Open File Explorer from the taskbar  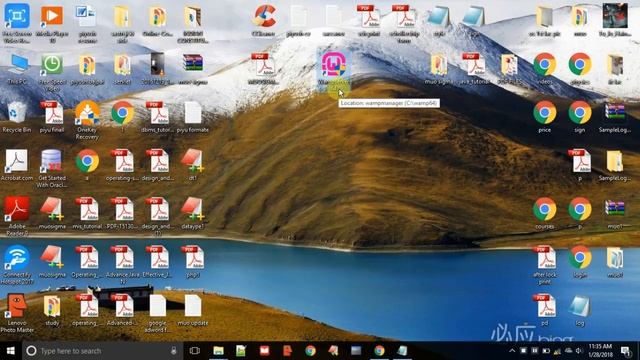point(218,351)
